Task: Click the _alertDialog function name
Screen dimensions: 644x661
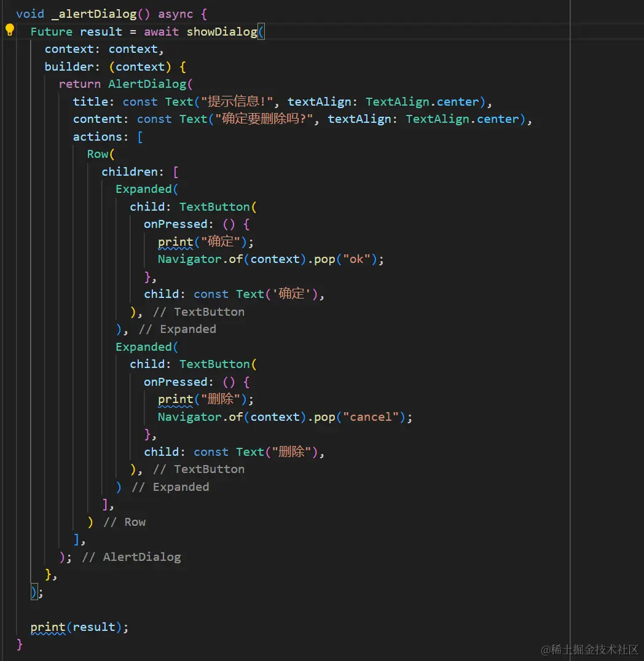Action: (x=93, y=14)
